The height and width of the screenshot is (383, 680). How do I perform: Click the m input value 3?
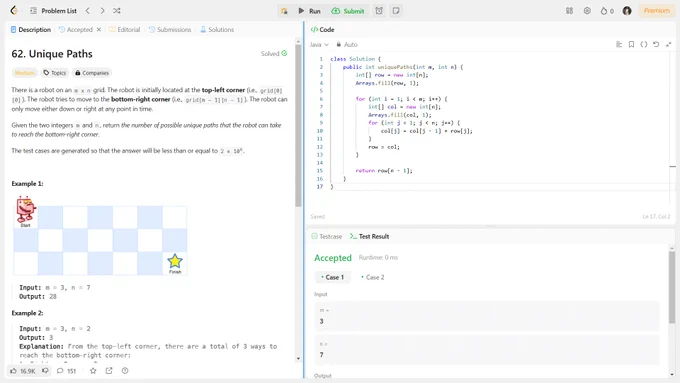tap(487, 316)
